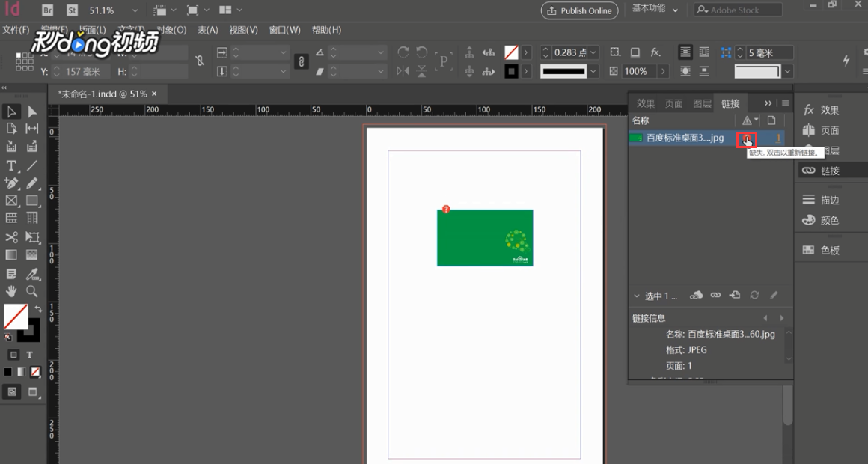
Task: Select the Gradient Feather tool
Action: pos(32,254)
